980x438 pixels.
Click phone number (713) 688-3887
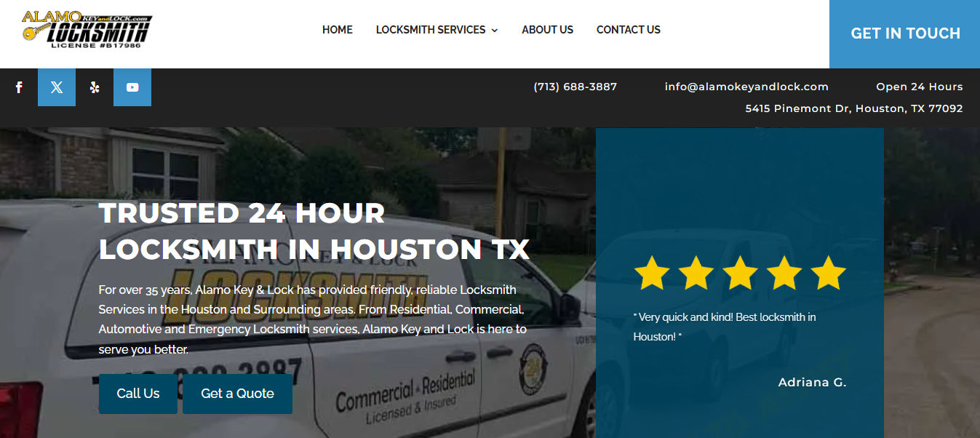click(575, 87)
